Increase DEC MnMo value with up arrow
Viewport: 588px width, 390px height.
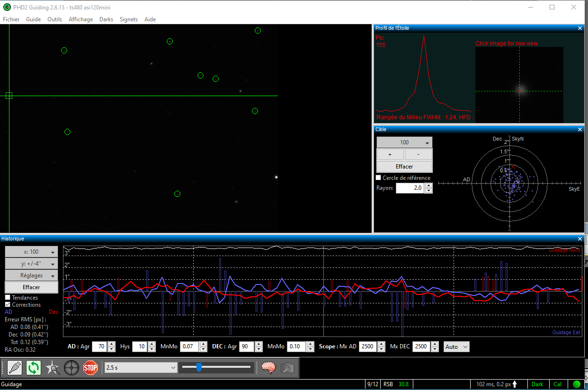pyautogui.click(x=311, y=344)
